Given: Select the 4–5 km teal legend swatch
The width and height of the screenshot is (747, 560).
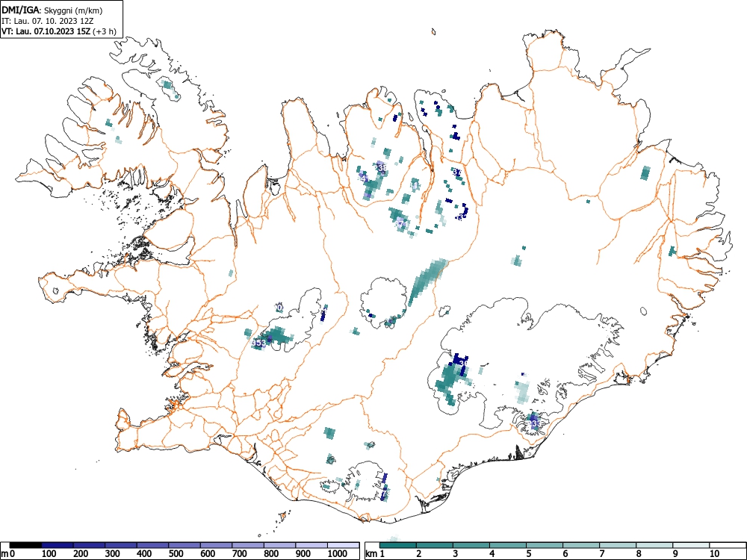Looking at the screenshot, I should pos(508,545).
